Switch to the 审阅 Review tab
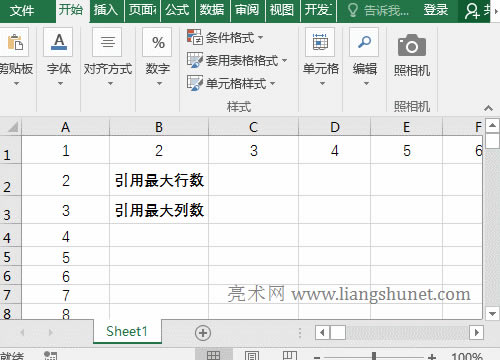The image size is (500, 360). 247,10
